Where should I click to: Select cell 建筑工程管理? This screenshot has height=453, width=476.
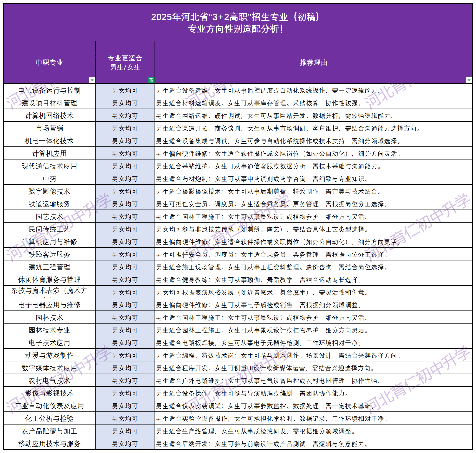point(50,267)
